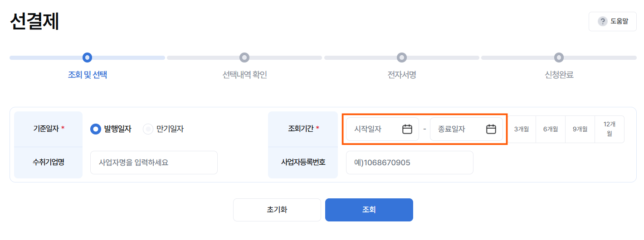Screen dimensions: 644x240
Task: Go to the 전자서명 step marker
Action: 402,58
